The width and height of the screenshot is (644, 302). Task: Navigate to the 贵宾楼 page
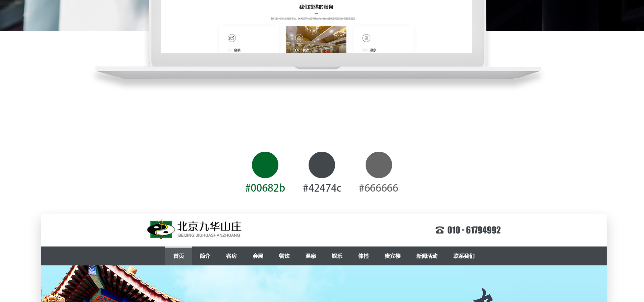[x=392, y=256]
